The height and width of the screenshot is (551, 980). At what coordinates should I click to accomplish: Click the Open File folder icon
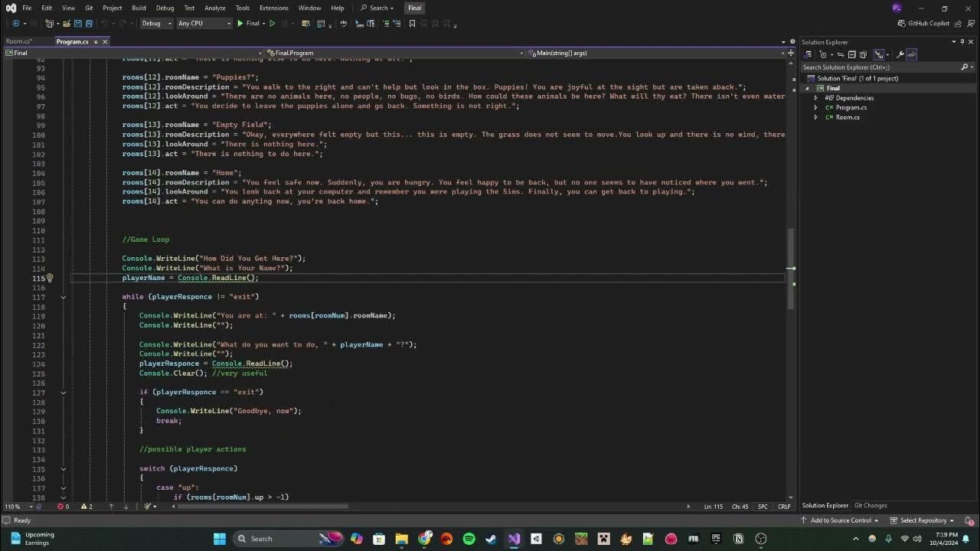tap(67, 23)
